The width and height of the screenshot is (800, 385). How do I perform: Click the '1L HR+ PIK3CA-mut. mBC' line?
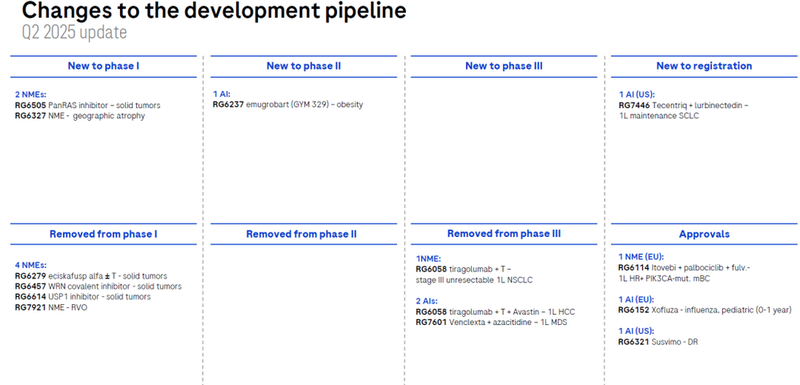pos(664,278)
